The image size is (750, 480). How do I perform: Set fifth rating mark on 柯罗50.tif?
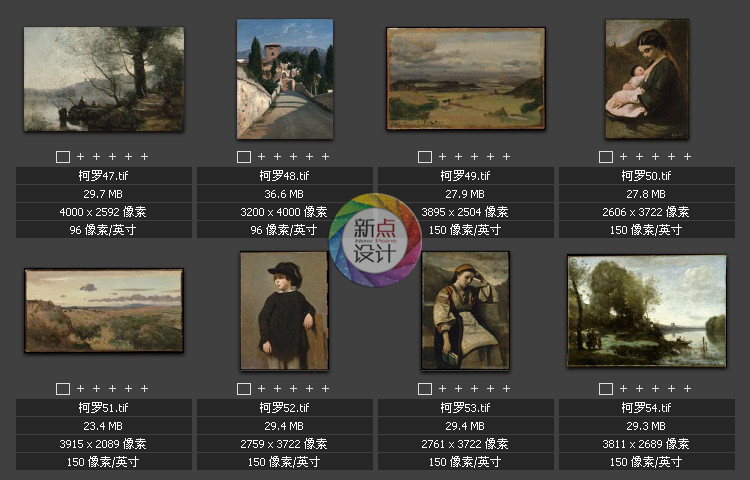pos(688,156)
